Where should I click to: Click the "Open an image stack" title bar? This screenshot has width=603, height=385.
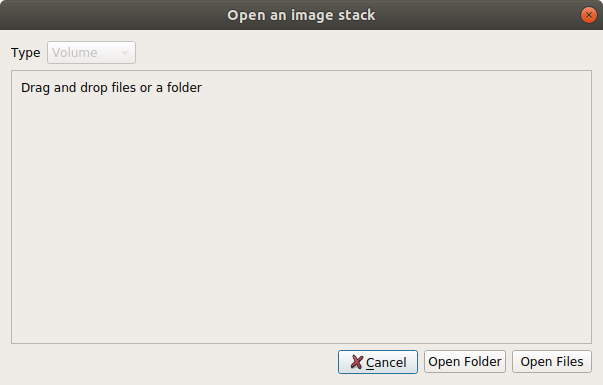[301, 15]
